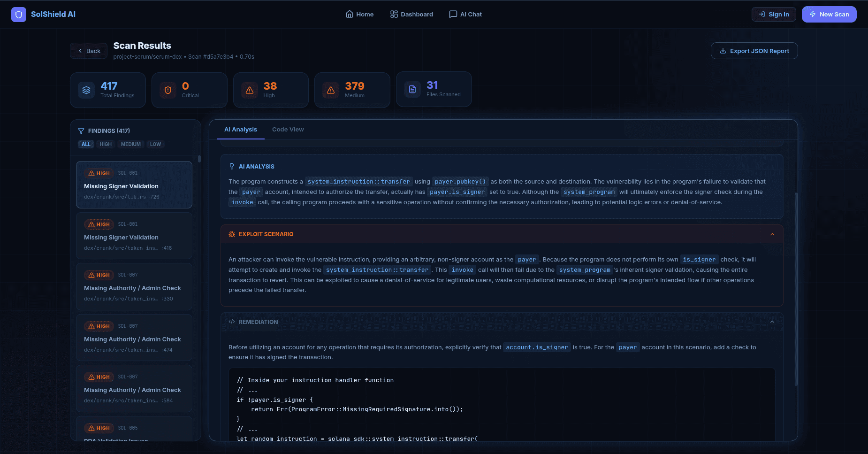Screen dimensions: 868x454
Task: Click the login arrow icon in the Sign In button
Action: (762, 14)
